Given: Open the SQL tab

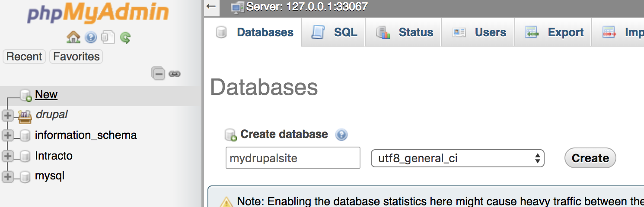Looking at the screenshot, I should click(x=333, y=32).
